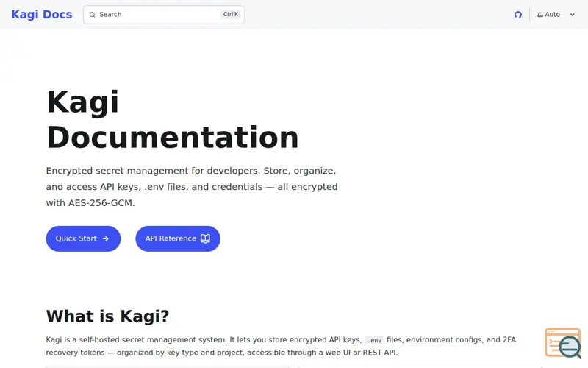Click the magnifier icon in search box
The width and height of the screenshot is (588, 368).
click(93, 15)
